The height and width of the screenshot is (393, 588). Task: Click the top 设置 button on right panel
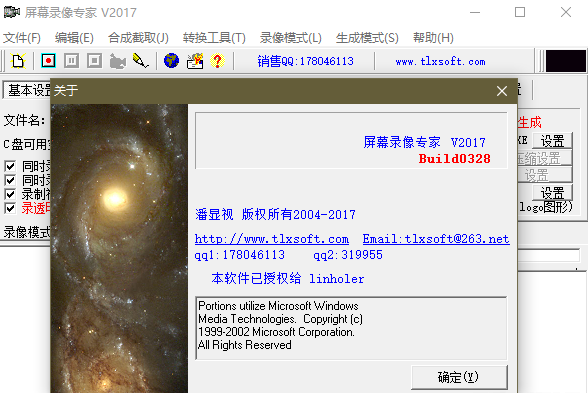pyautogui.click(x=552, y=141)
